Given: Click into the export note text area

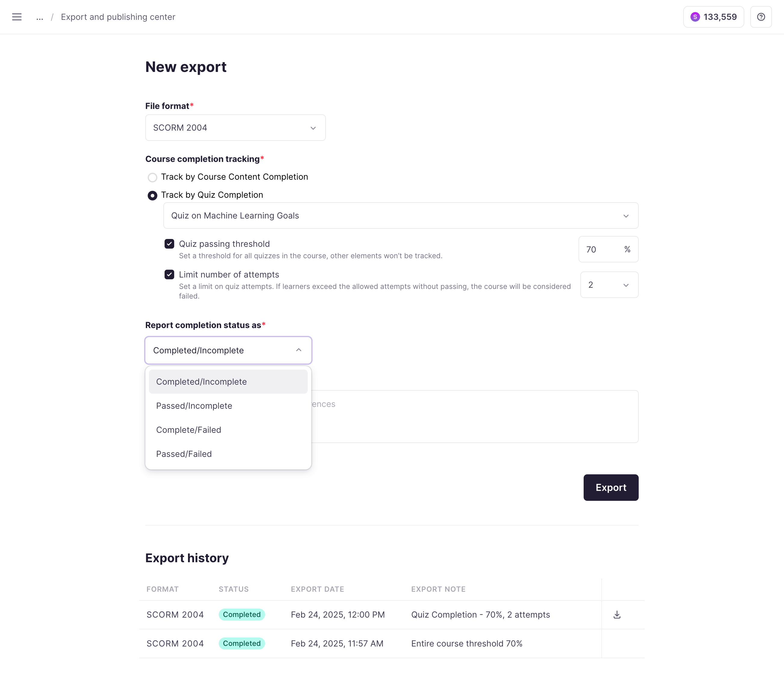Looking at the screenshot, I should tap(475, 416).
